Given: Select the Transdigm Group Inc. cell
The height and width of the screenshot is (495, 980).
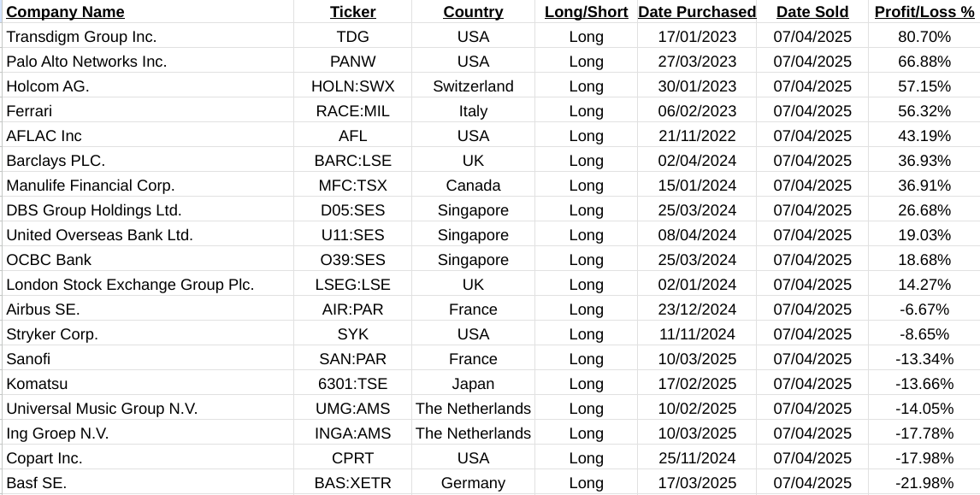Looking at the screenshot, I should click(x=81, y=37).
